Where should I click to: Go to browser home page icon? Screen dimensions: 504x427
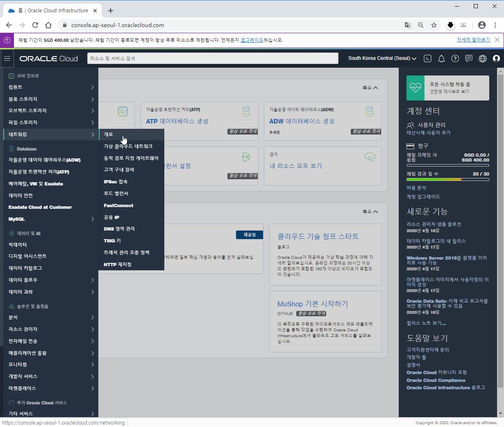point(48,25)
